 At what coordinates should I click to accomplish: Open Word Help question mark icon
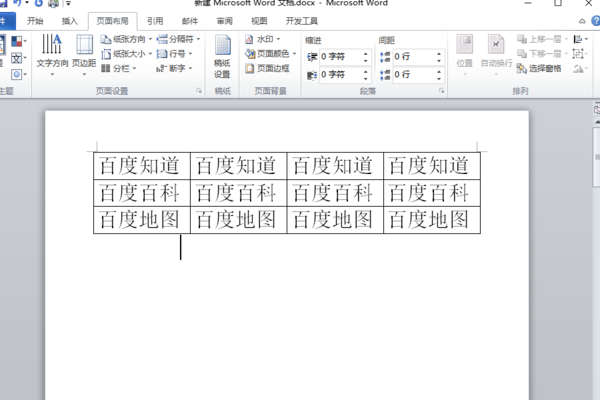click(596, 21)
